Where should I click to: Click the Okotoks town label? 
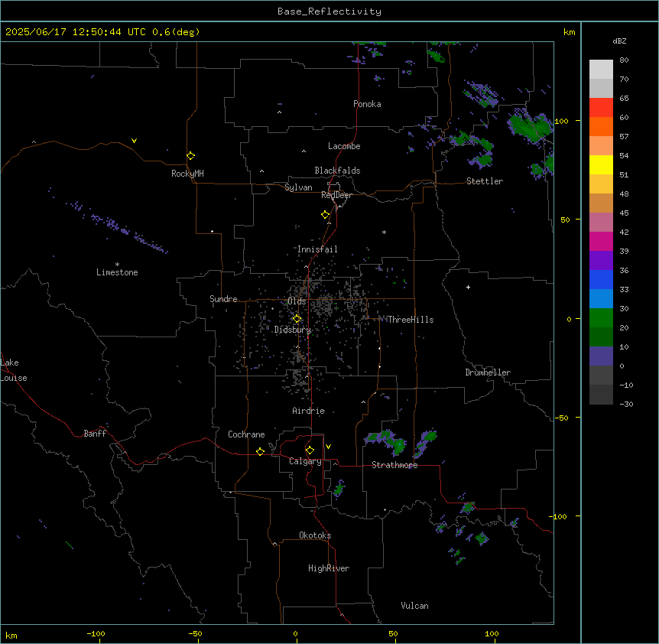(x=315, y=535)
